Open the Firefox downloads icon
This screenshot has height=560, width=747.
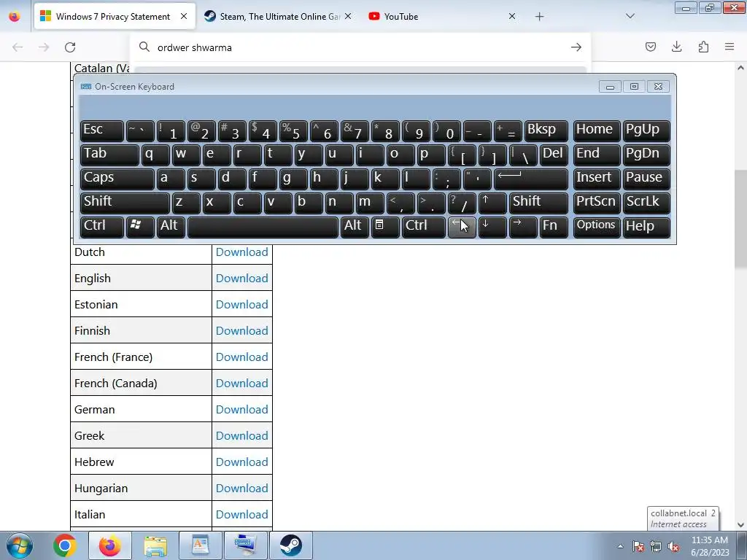click(x=676, y=47)
